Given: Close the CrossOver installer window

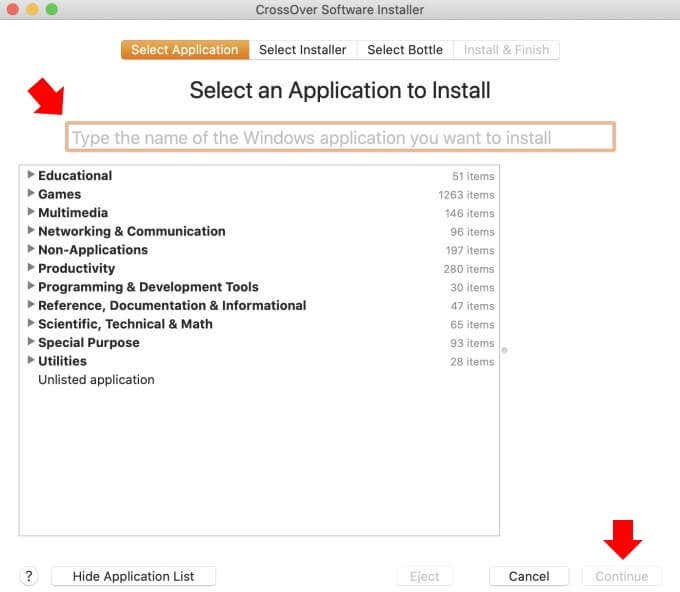Looking at the screenshot, I should [13, 9].
